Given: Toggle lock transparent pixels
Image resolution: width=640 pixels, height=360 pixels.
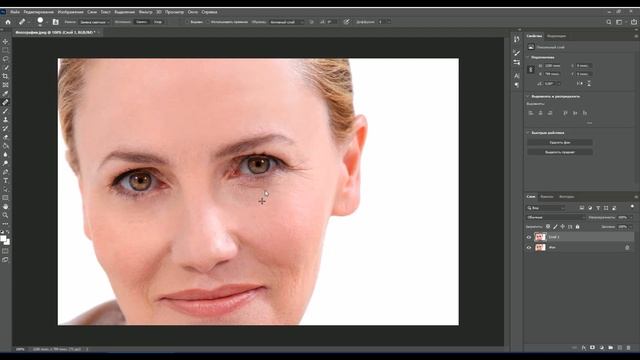Looking at the screenshot, I should 548,227.
